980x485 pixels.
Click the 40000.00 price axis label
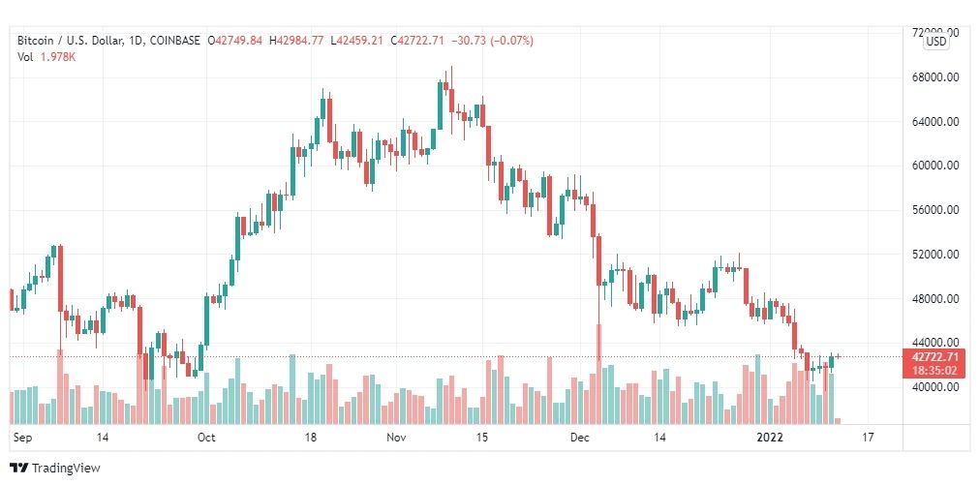(935, 387)
